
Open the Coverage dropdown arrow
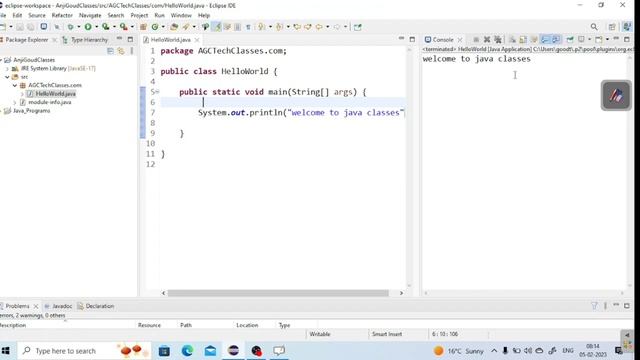[114, 27]
